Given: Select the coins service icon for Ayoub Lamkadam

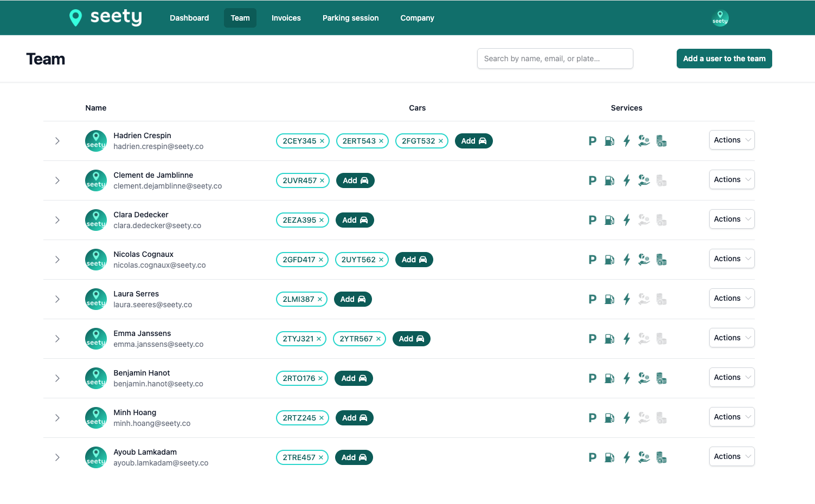Looking at the screenshot, I should 661,457.
